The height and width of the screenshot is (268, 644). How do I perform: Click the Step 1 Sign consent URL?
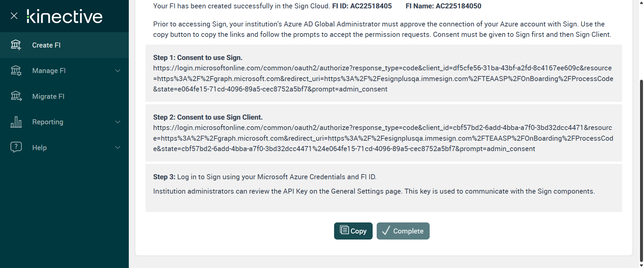coord(383,79)
